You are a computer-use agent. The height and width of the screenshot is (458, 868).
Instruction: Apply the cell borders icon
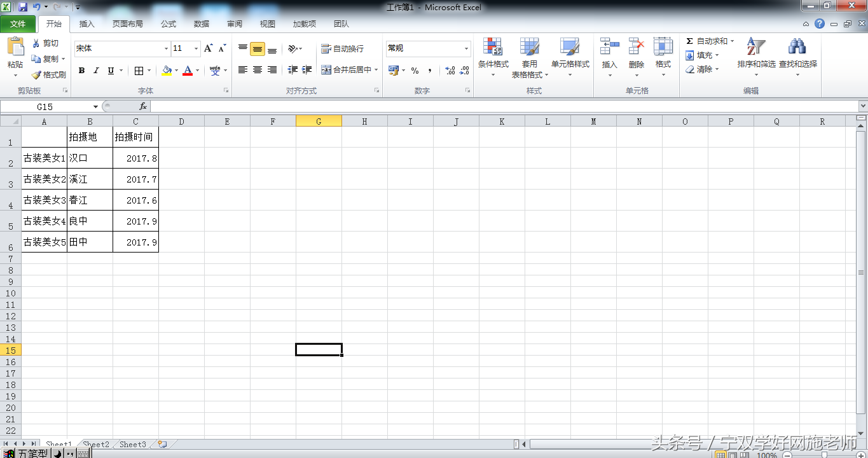point(139,71)
